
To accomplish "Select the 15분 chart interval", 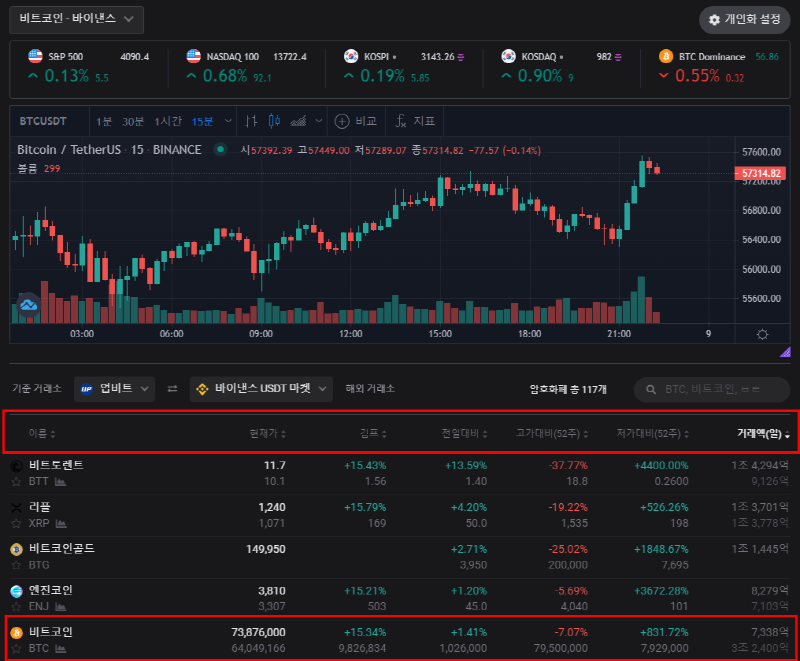I will (203, 121).
